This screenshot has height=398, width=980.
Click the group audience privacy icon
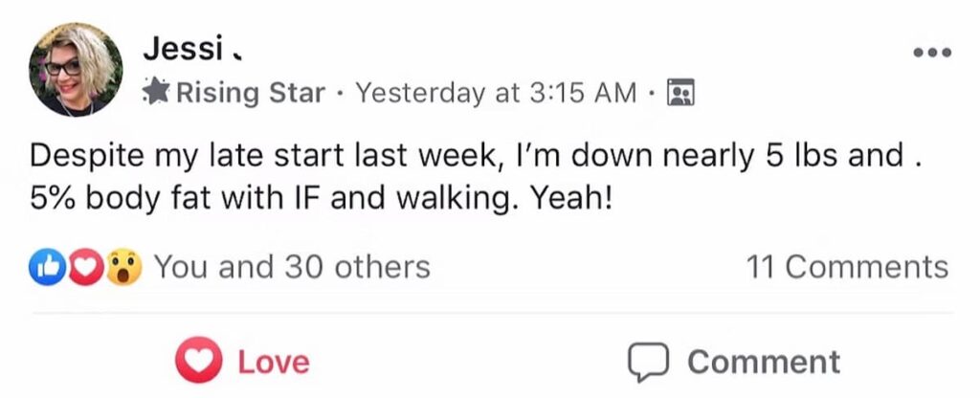coord(679,93)
